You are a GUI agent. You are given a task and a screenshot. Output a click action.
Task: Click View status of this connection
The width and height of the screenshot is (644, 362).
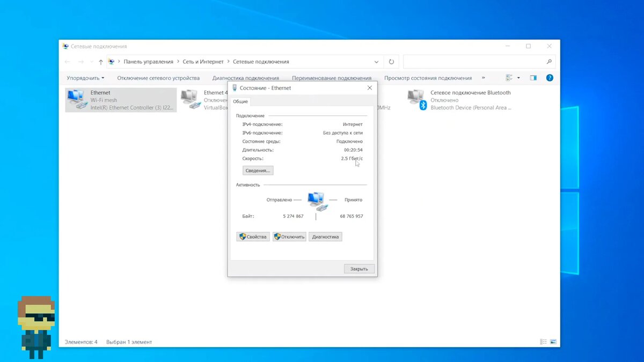428,78
